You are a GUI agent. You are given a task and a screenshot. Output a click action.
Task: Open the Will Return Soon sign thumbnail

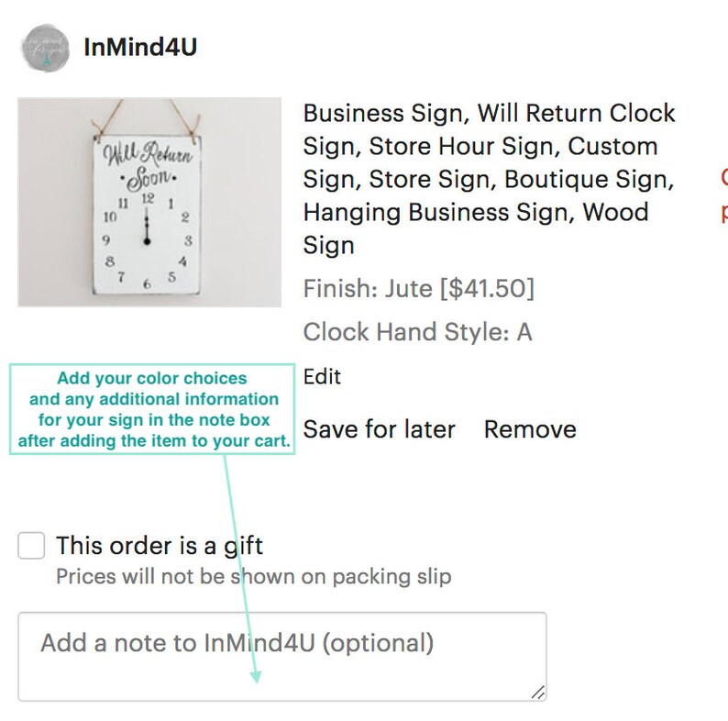149,202
